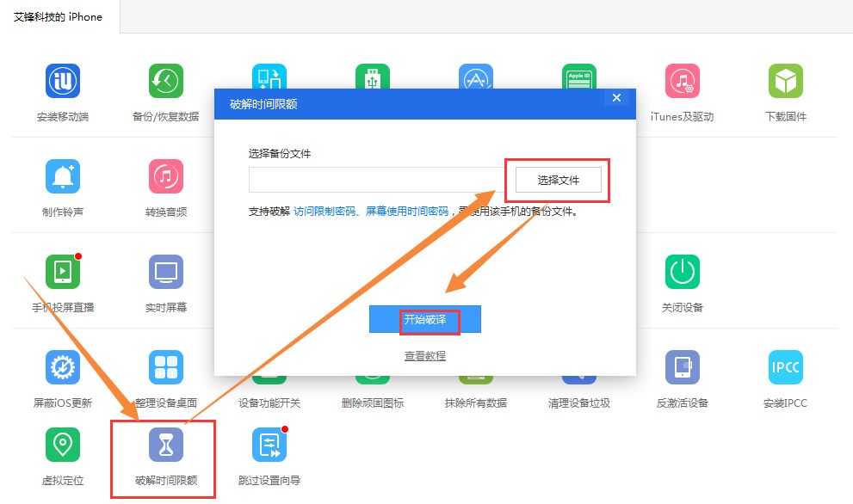The width and height of the screenshot is (853, 504).
Task: Open the 查看教程 tutorial link
Action: point(424,355)
